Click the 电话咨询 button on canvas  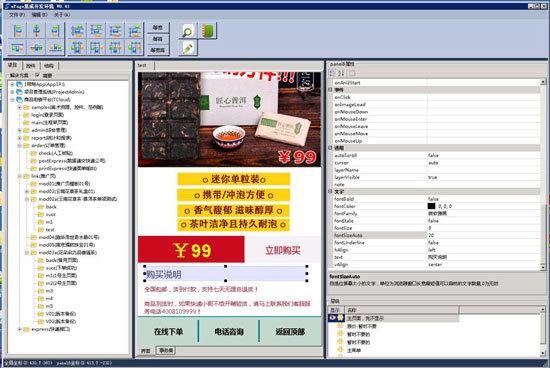(229, 332)
